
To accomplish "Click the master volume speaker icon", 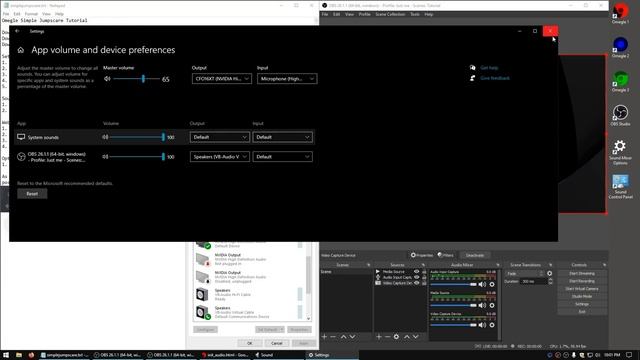I will click(x=107, y=79).
